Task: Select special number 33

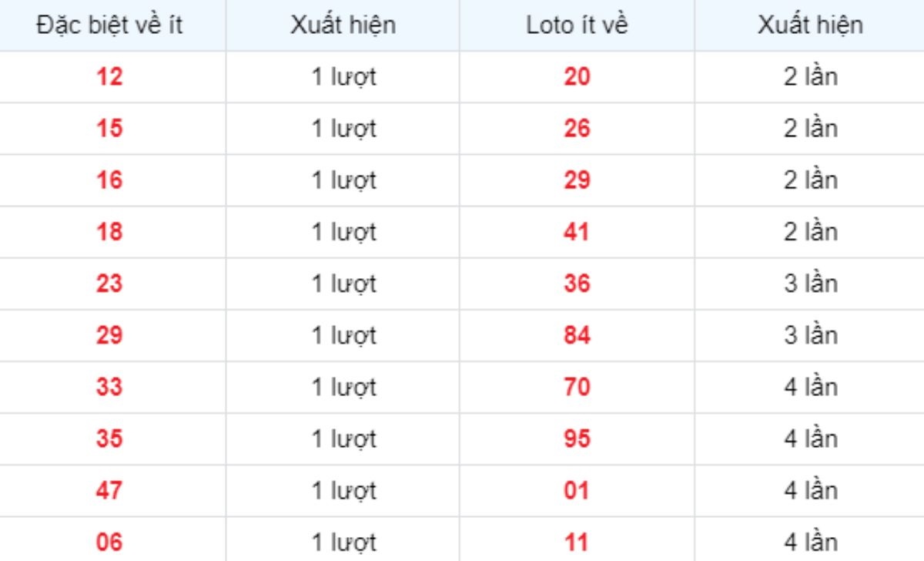Action: coord(109,386)
